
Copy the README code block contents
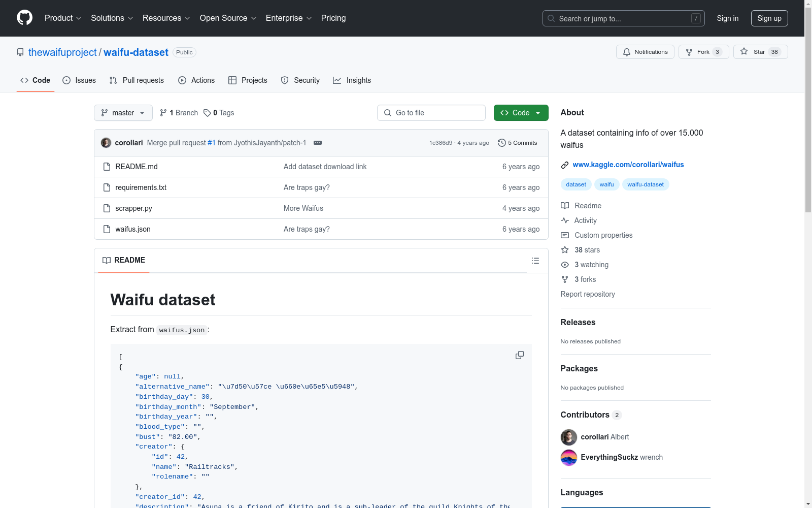[519, 355]
